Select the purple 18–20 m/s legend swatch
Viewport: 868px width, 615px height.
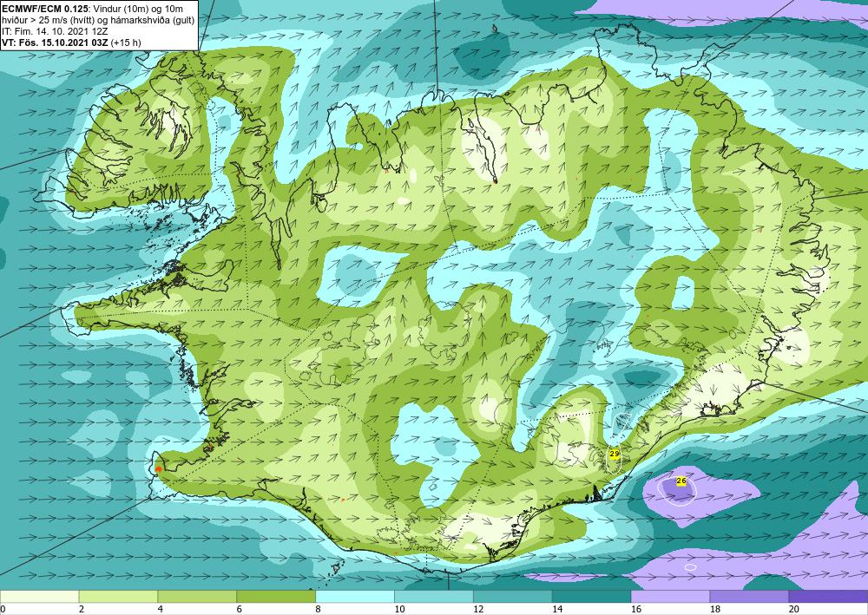[749, 596]
